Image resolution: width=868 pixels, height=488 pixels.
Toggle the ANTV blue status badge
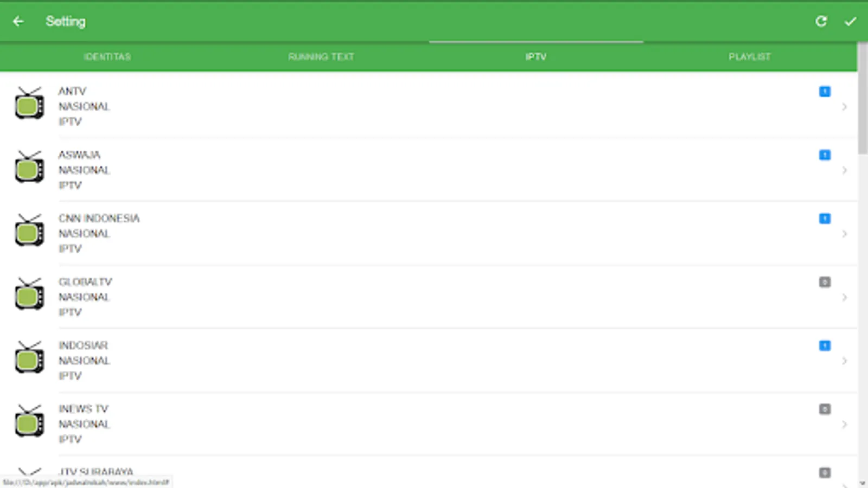coord(825,91)
